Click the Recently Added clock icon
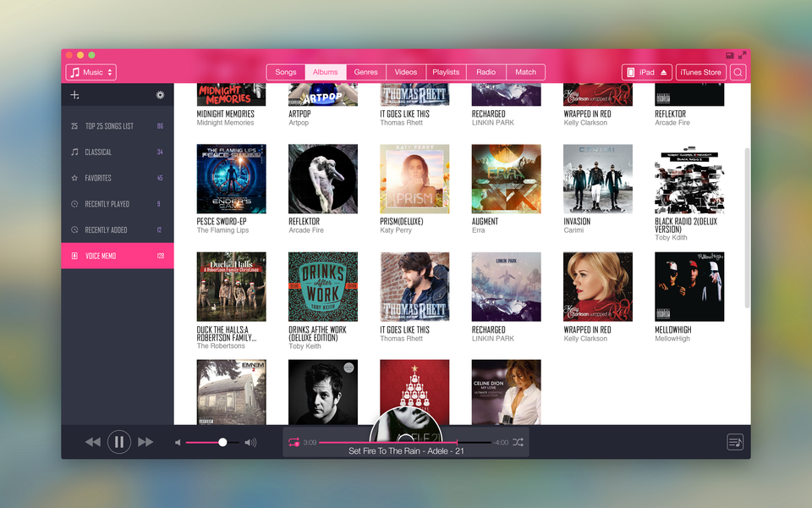 [x=74, y=229]
